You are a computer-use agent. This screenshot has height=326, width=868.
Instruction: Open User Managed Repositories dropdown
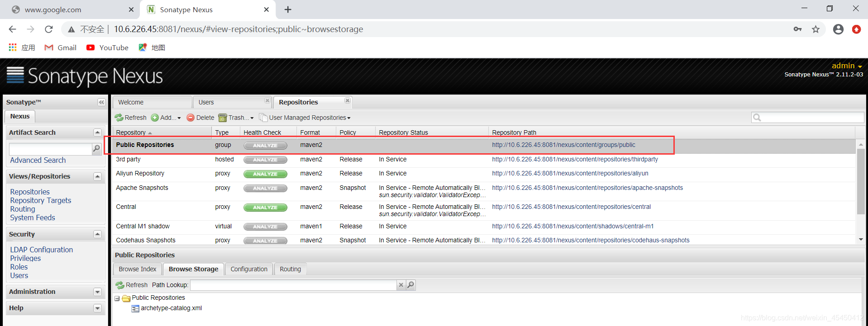click(x=305, y=118)
